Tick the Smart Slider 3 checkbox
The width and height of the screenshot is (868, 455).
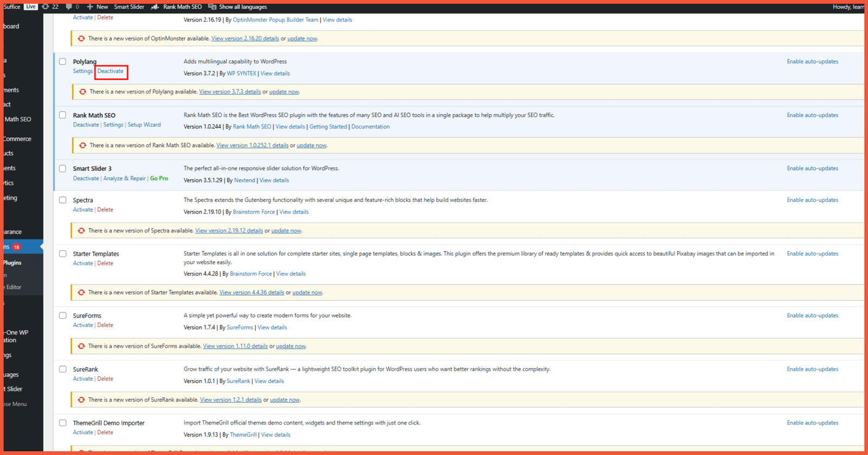point(62,168)
